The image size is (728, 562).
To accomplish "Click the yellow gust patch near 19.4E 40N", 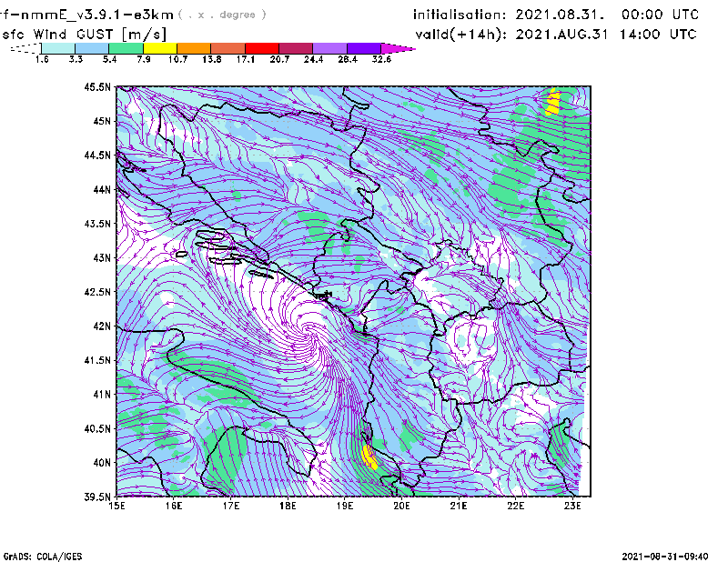I will pos(369,457).
